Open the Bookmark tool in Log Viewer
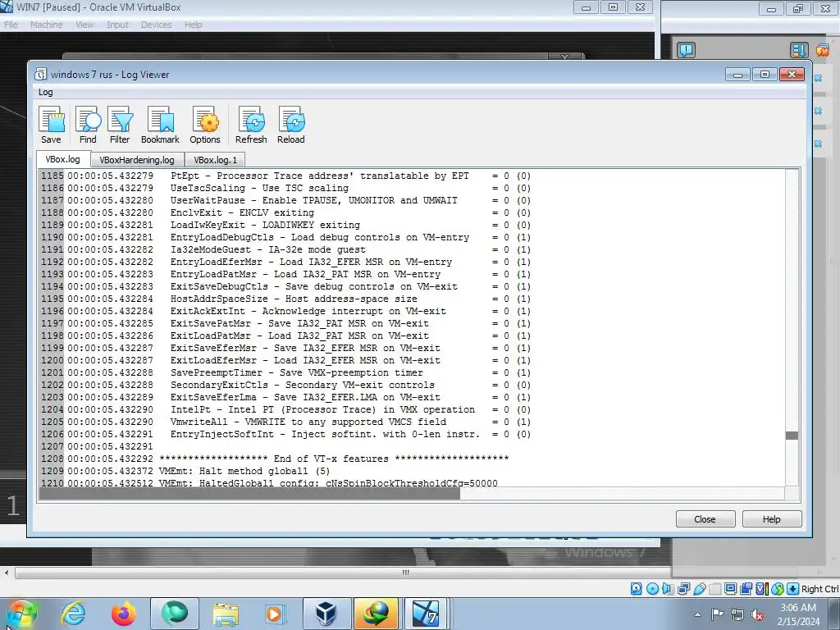 click(x=160, y=125)
